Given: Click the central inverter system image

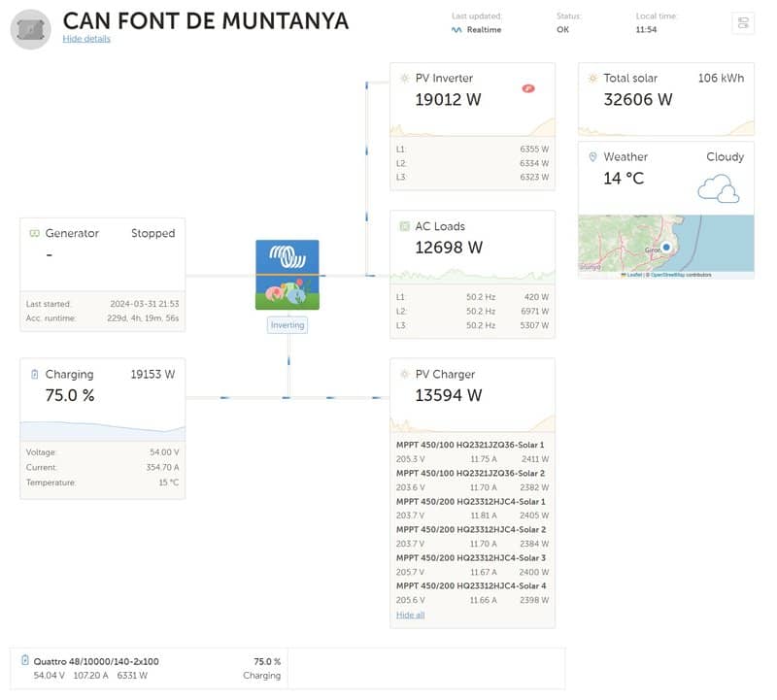Looking at the screenshot, I should click(287, 275).
